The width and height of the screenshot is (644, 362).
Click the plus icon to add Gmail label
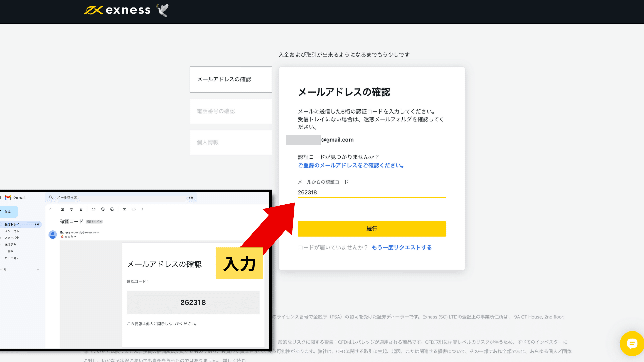click(x=38, y=270)
